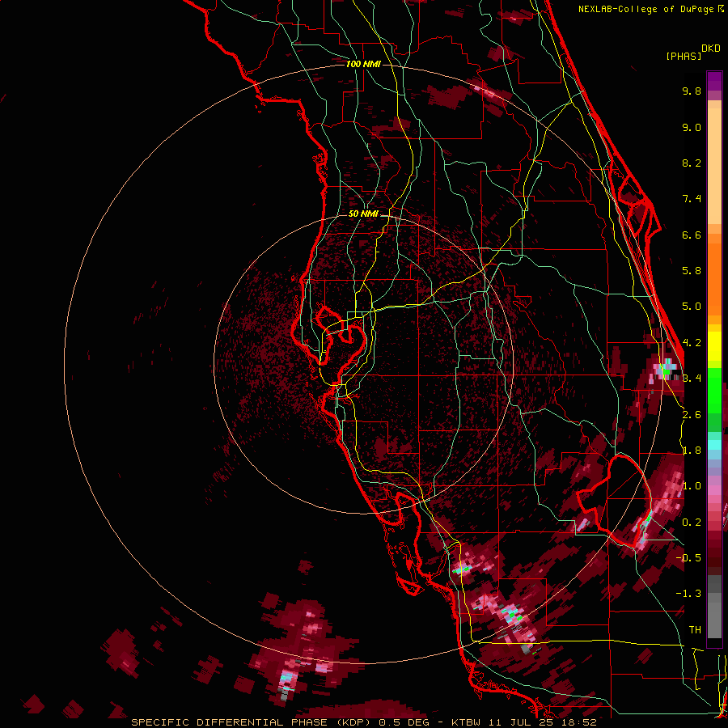Click the 6.6 scale value

point(692,235)
